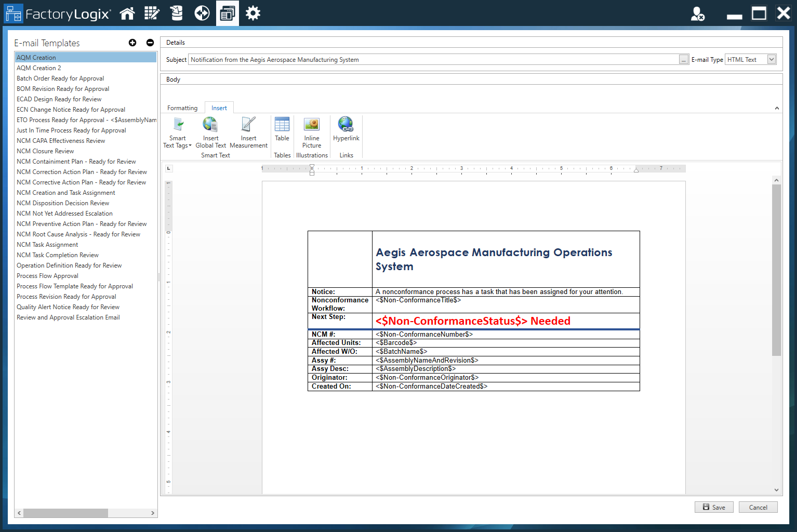Remove the selected template with the minus button
797x532 pixels.
pos(150,43)
